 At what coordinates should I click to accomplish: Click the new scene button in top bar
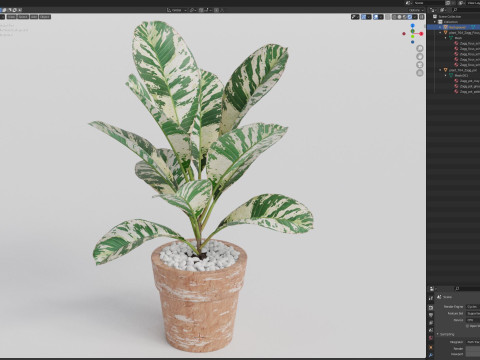click(x=448, y=3)
